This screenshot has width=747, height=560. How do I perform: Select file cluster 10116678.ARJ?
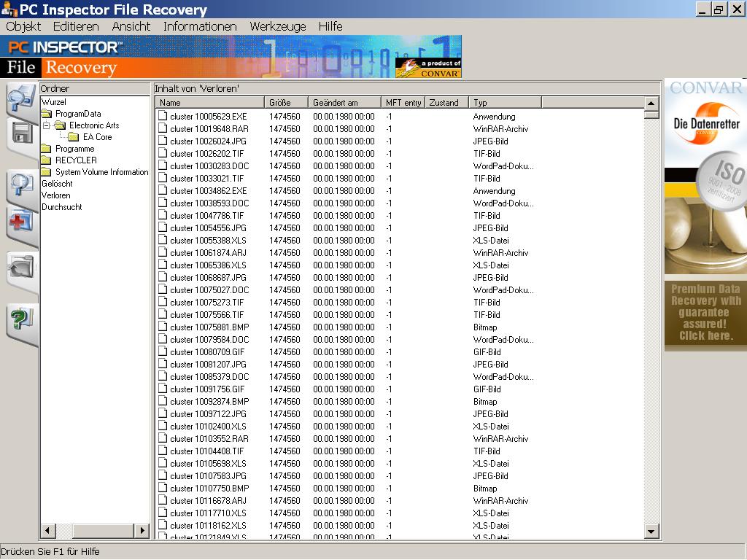pos(208,500)
